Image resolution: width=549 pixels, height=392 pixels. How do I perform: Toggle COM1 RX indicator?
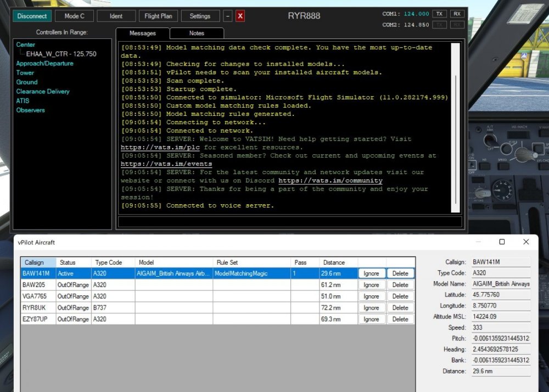(457, 14)
